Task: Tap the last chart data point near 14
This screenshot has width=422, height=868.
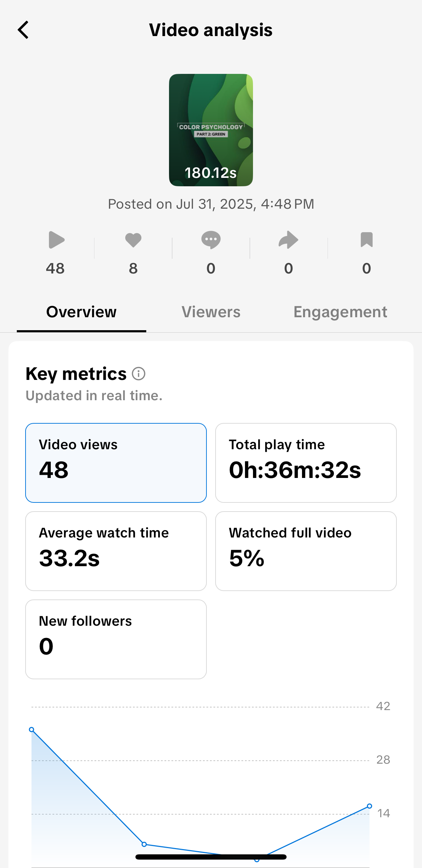Action: 370,806
